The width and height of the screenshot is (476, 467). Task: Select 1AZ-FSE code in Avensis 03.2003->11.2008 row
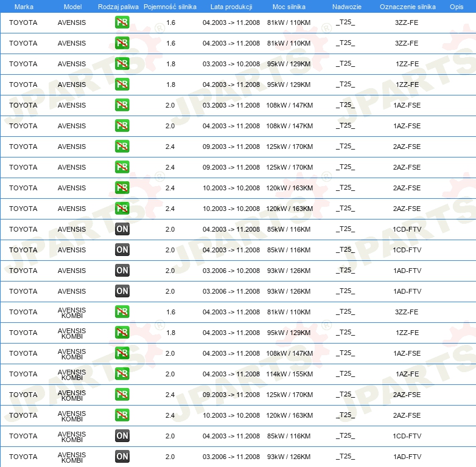click(407, 105)
